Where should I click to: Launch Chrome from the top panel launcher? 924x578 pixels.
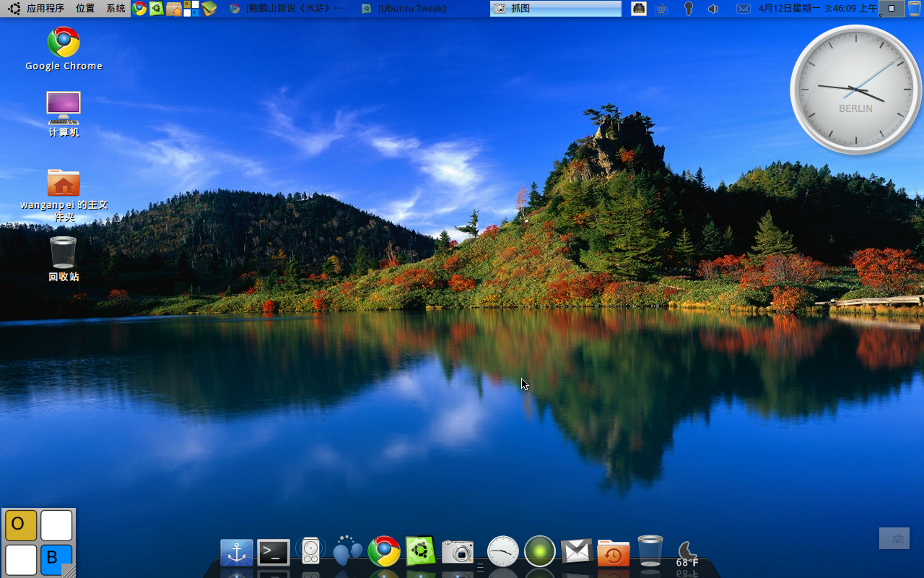point(139,9)
